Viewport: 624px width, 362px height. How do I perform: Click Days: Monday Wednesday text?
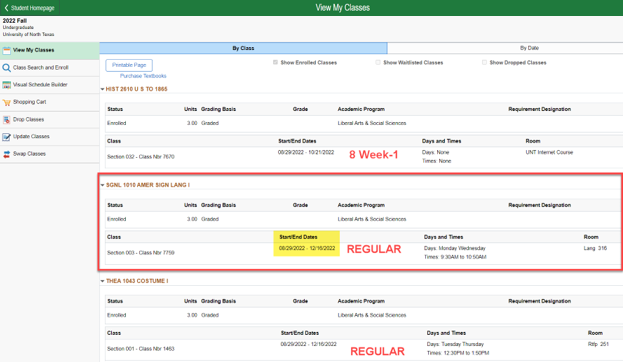[454, 248]
